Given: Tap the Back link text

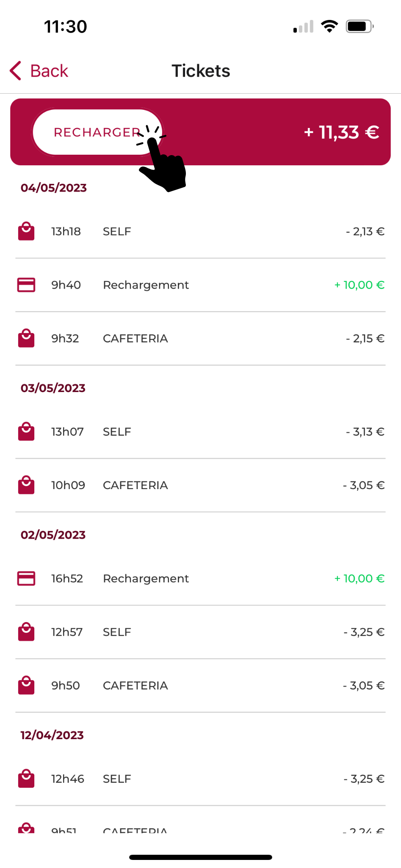Looking at the screenshot, I should point(49,71).
